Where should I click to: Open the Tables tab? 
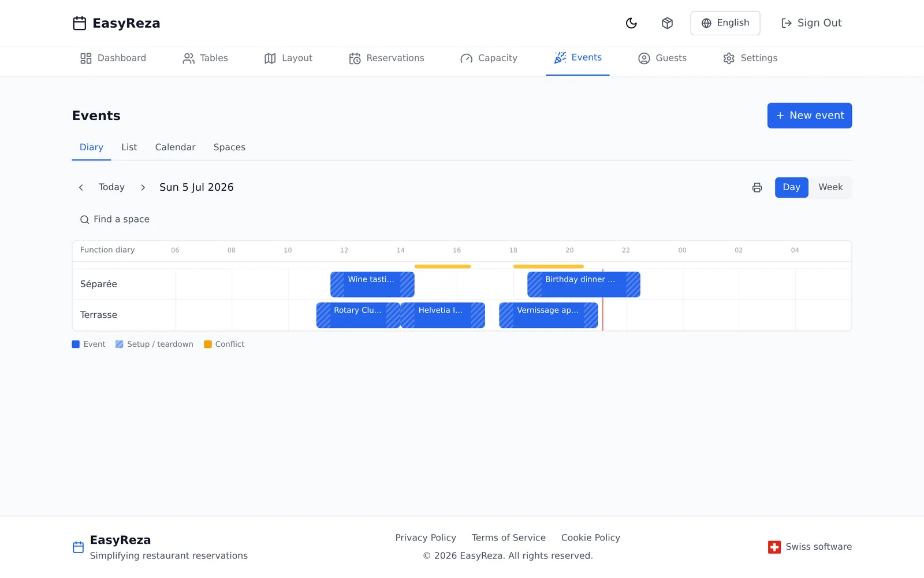(205, 58)
